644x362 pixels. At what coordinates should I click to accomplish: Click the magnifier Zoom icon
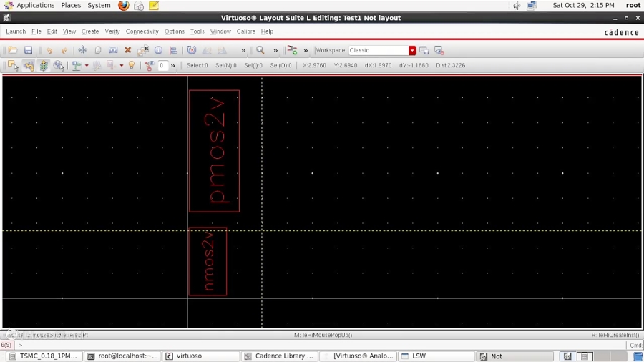coord(260,50)
